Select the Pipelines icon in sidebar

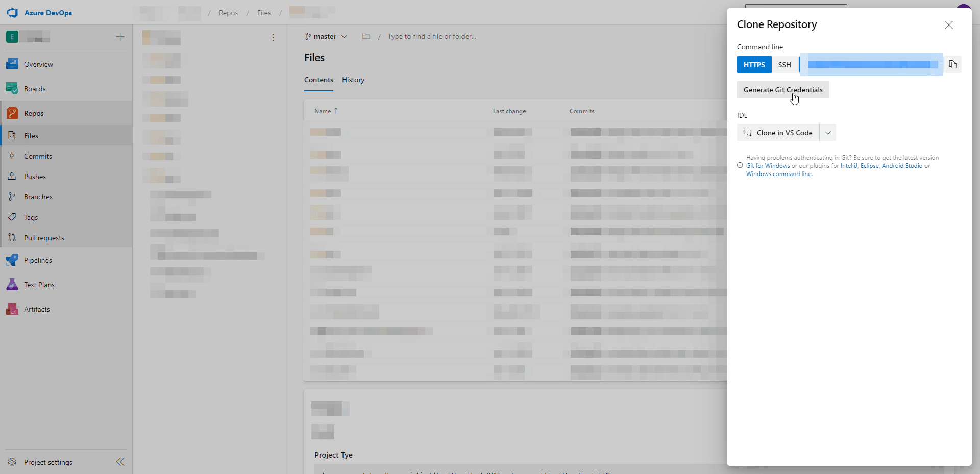click(12, 260)
